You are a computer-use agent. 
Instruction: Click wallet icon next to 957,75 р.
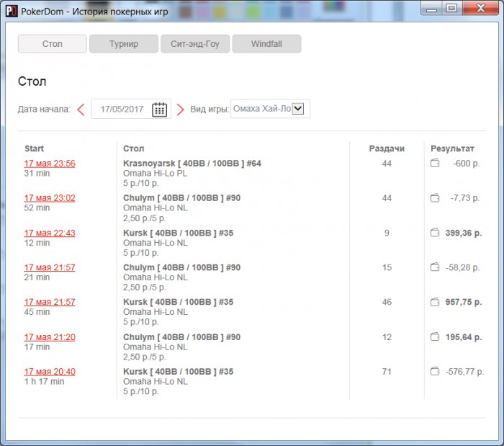[x=435, y=302]
